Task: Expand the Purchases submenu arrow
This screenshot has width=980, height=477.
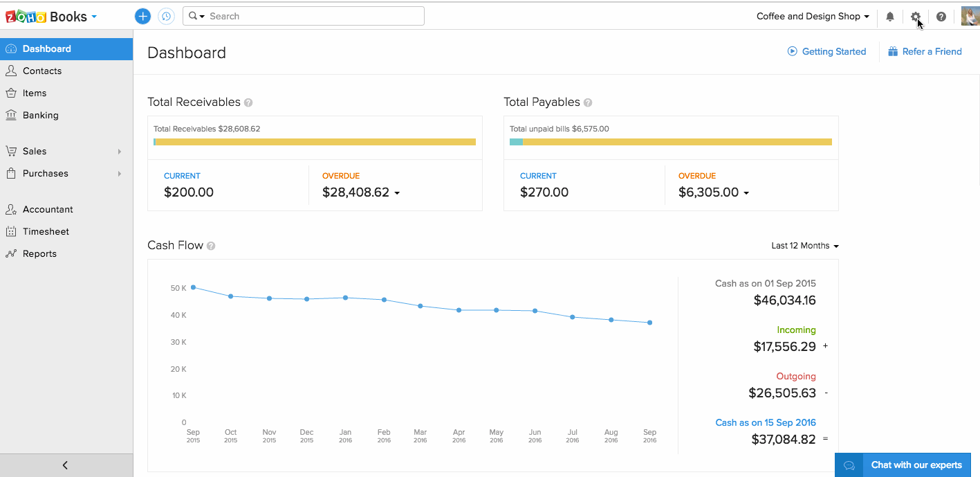Action: (x=120, y=174)
